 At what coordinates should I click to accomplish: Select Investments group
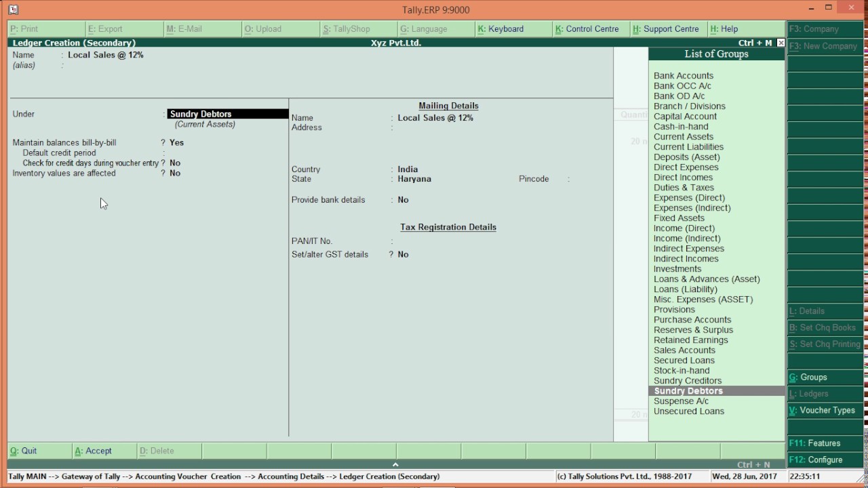coord(677,269)
